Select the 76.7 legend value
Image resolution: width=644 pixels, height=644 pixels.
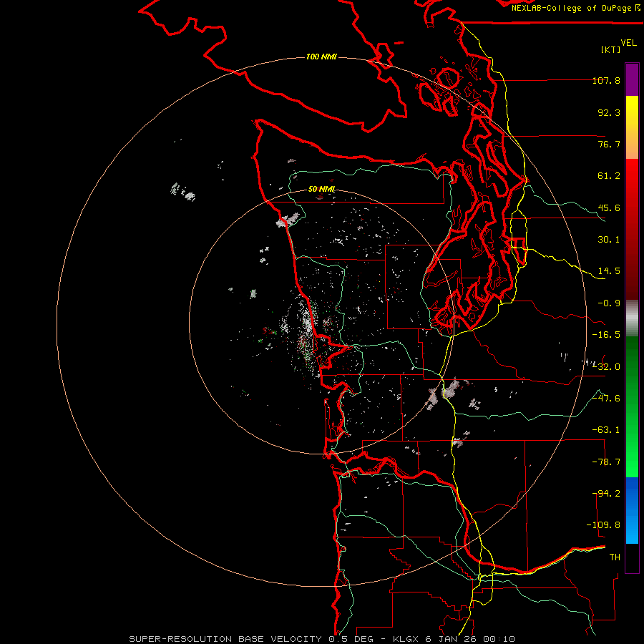pyautogui.click(x=609, y=144)
